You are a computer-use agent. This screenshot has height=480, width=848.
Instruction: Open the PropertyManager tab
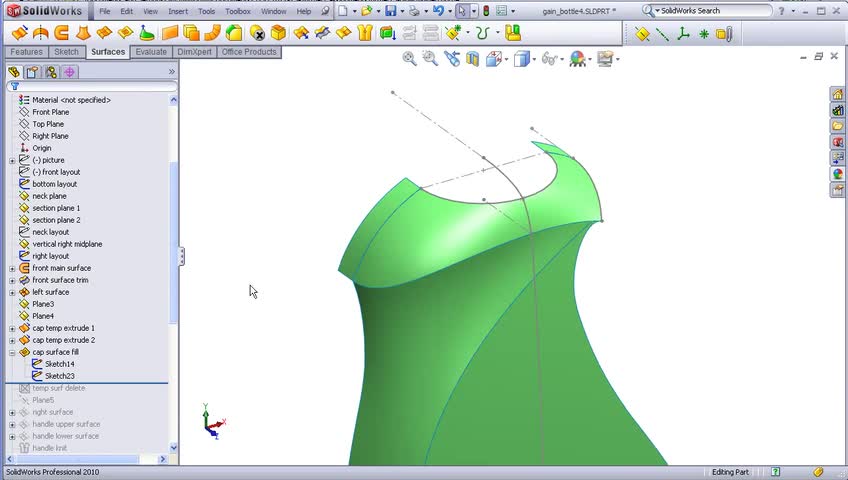click(x=32, y=72)
